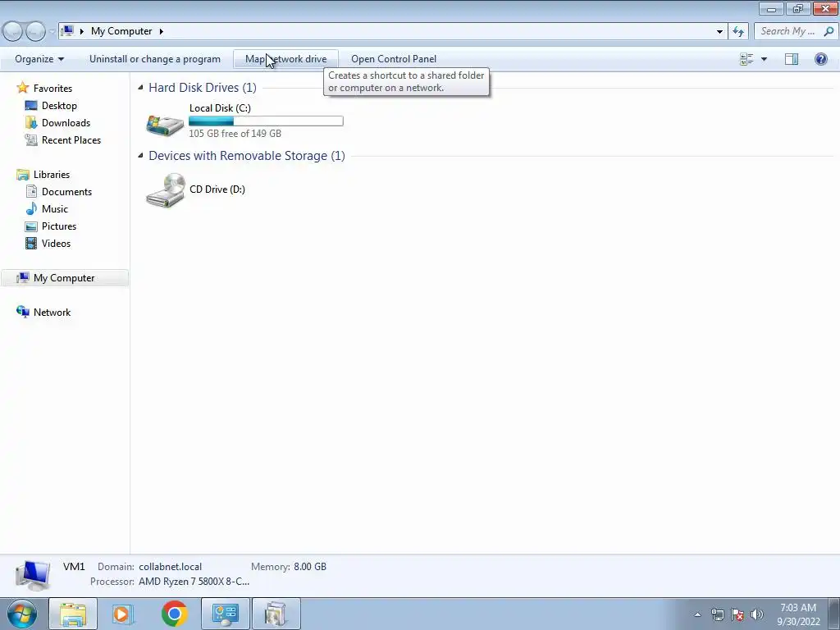Click the Network globe icon
This screenshot has width=840, height=630.
coord(22,312)
